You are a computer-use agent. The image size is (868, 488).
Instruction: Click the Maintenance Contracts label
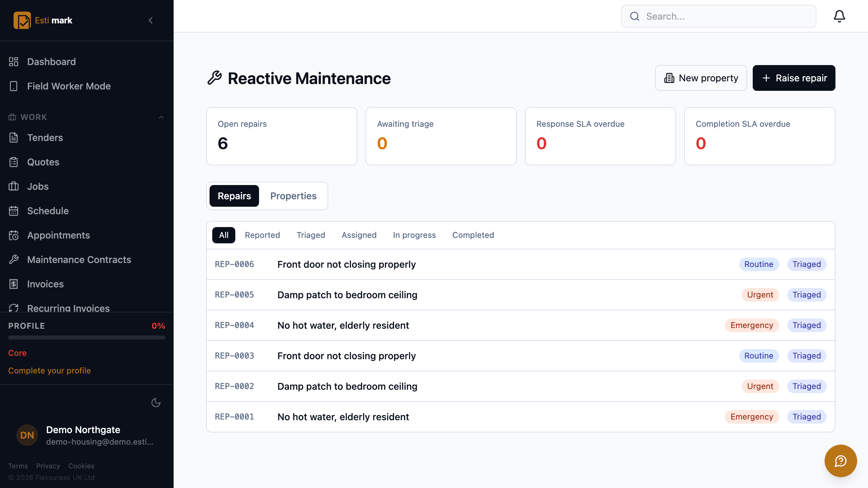[79, 260]
